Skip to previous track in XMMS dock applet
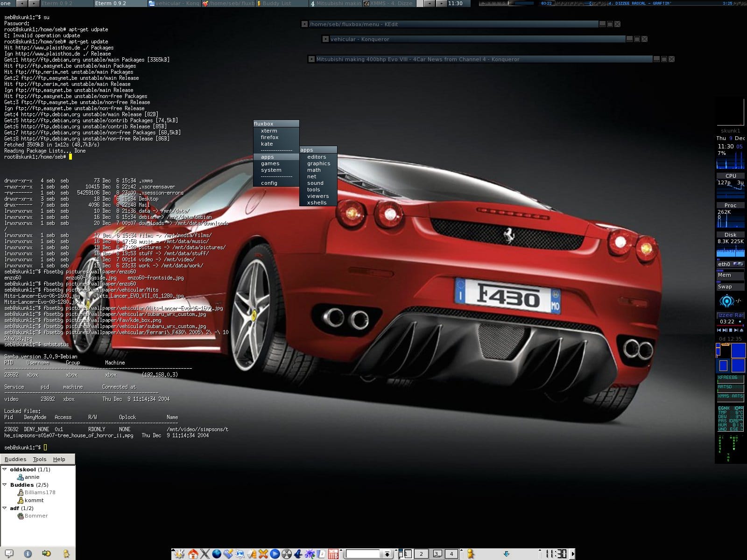 [x=719, y=330]
